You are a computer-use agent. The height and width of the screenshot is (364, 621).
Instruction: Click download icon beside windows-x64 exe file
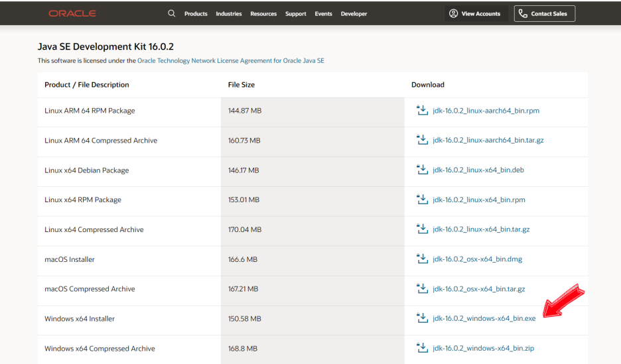(422, 318)
